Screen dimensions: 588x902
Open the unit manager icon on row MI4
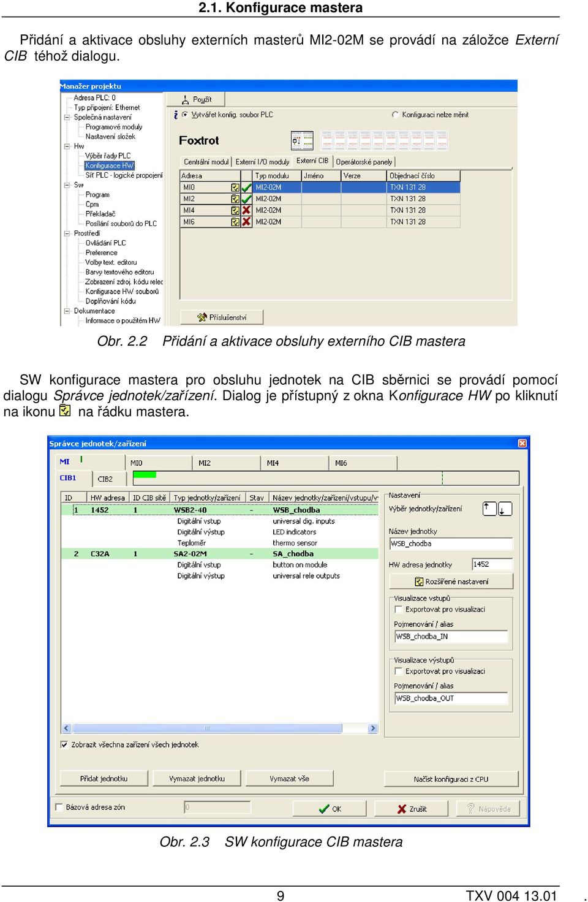point(235,210)
